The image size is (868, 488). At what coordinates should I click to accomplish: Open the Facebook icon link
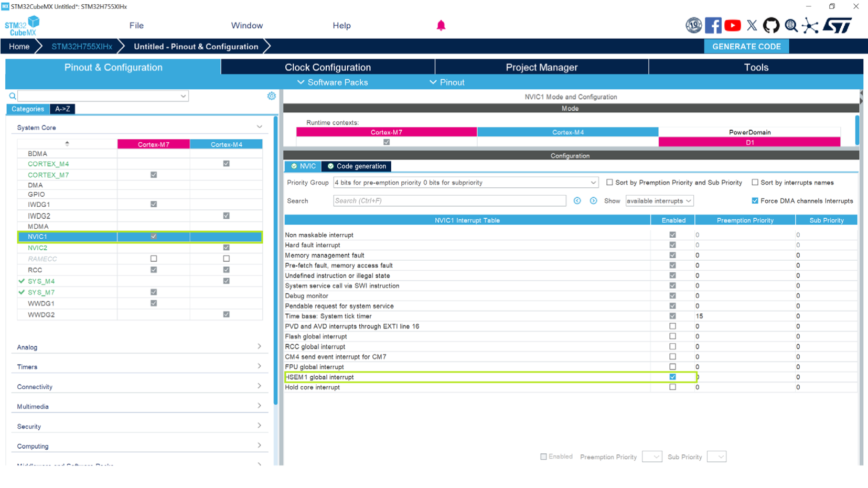(713, 25)
